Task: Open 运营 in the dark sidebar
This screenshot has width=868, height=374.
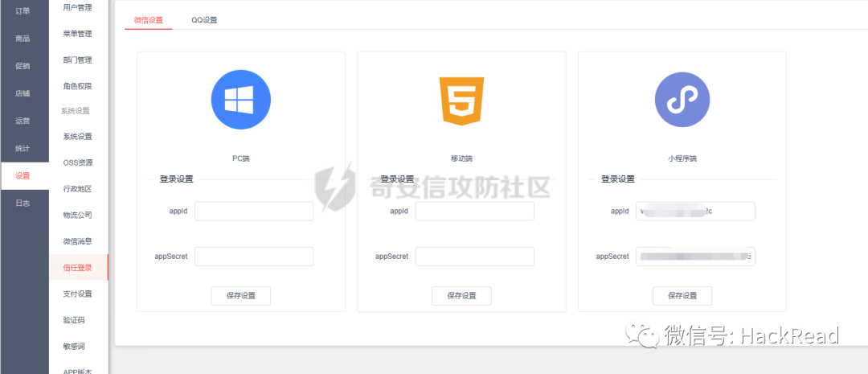Action: (x=23, y=121)
